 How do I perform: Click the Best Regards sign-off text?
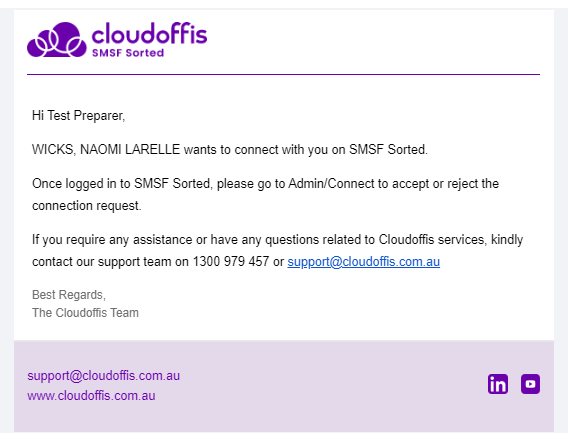coord(69,295)
